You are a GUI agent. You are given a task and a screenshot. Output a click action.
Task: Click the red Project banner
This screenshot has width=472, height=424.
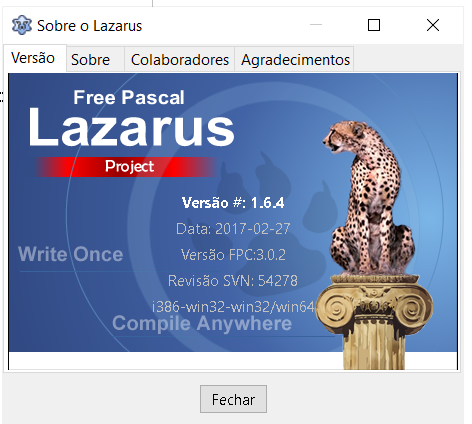point(127,166)
